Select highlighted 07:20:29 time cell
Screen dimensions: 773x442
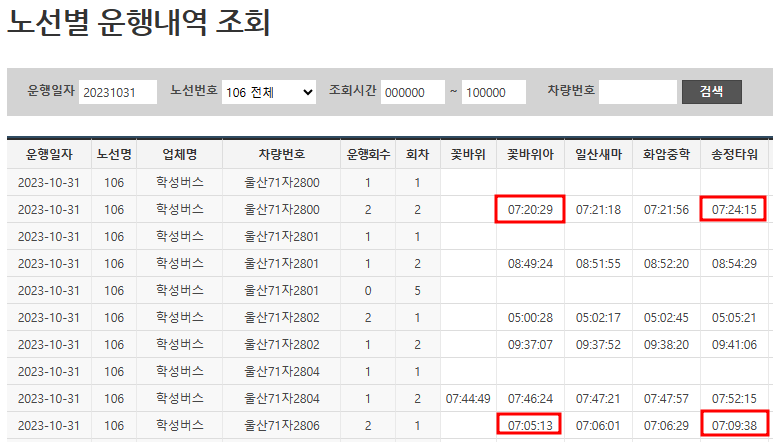tap(530, 209)
